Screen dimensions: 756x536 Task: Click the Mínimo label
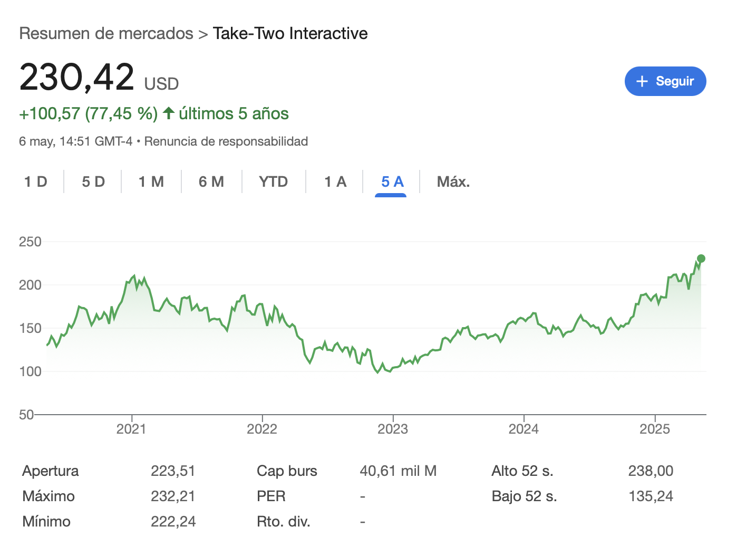46,522
